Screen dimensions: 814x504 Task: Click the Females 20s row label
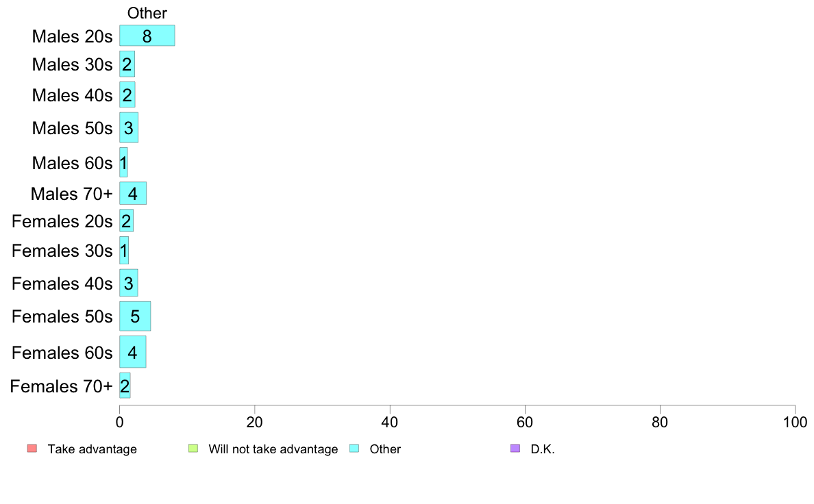[62, 222]
